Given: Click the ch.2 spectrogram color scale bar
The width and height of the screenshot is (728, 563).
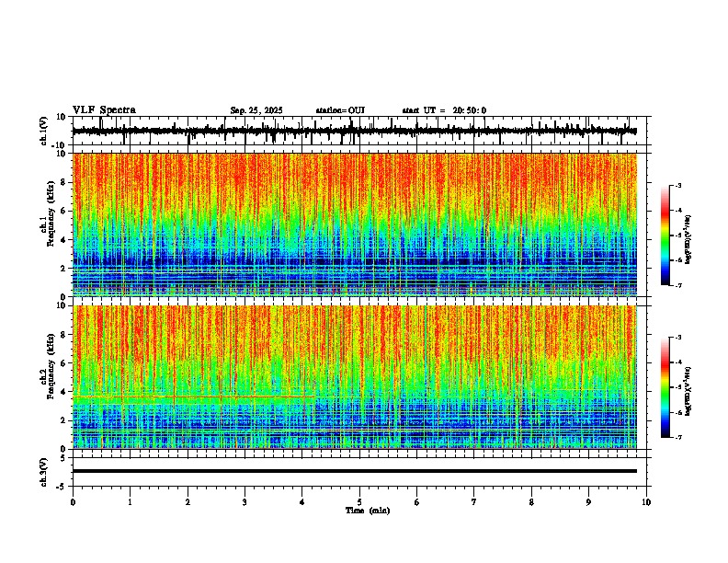Looking at the screenshot, I should click(x=665, y=387).
